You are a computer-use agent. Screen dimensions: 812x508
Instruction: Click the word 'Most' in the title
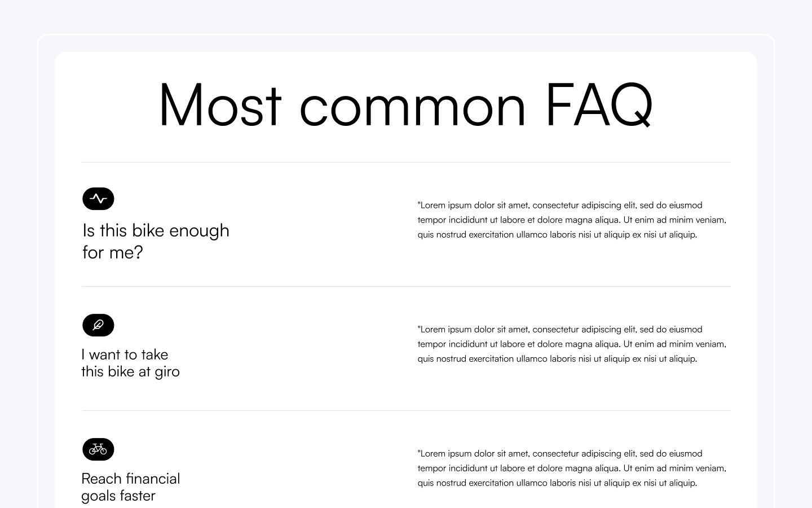point(220,105)
